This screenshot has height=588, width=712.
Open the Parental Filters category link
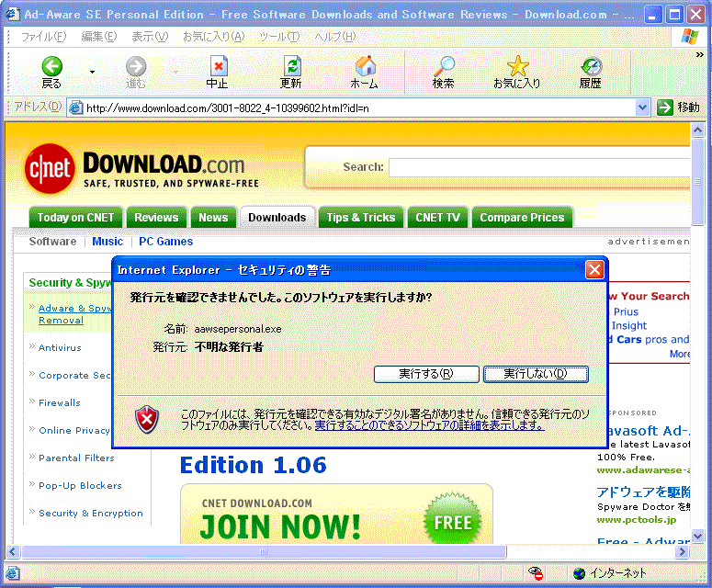[x=76, y=458]
